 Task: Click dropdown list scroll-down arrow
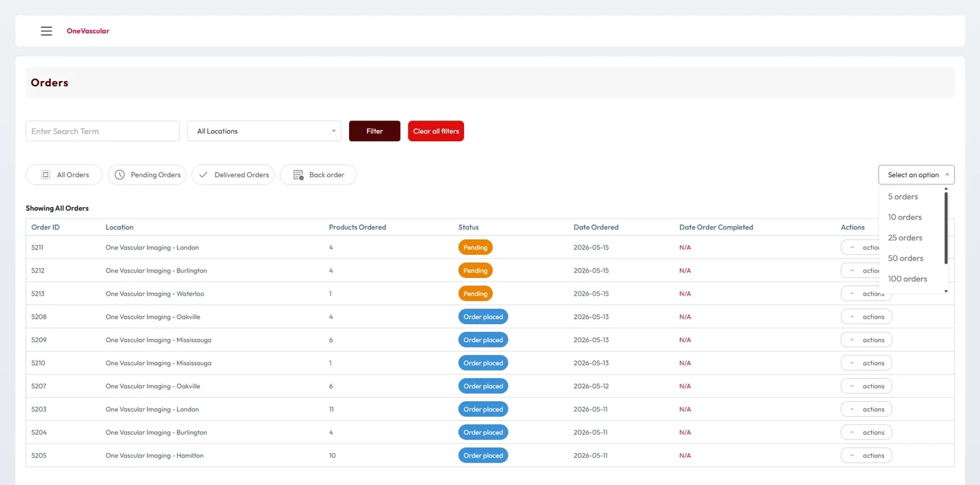(946, 292)
